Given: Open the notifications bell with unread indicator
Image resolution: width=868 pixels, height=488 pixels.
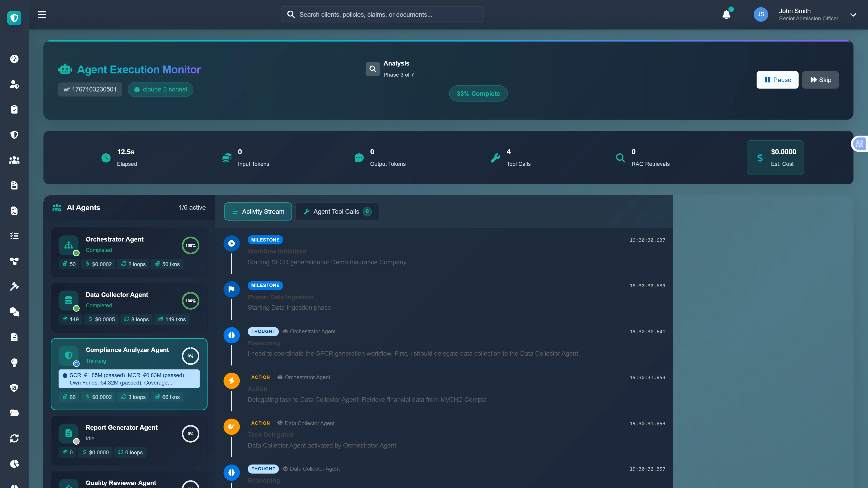Looking at the screenshot, I should pyautogui.click(x=726, y=14).
